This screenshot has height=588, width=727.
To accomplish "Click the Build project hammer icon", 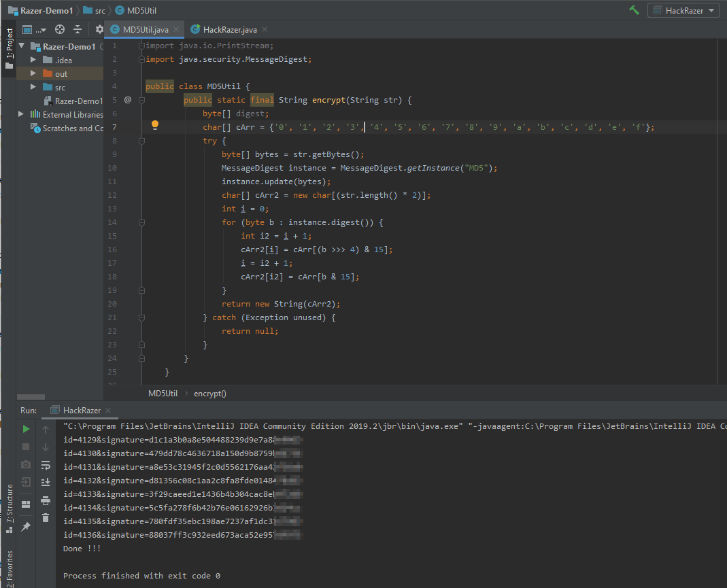I will (x=634, y=10).
